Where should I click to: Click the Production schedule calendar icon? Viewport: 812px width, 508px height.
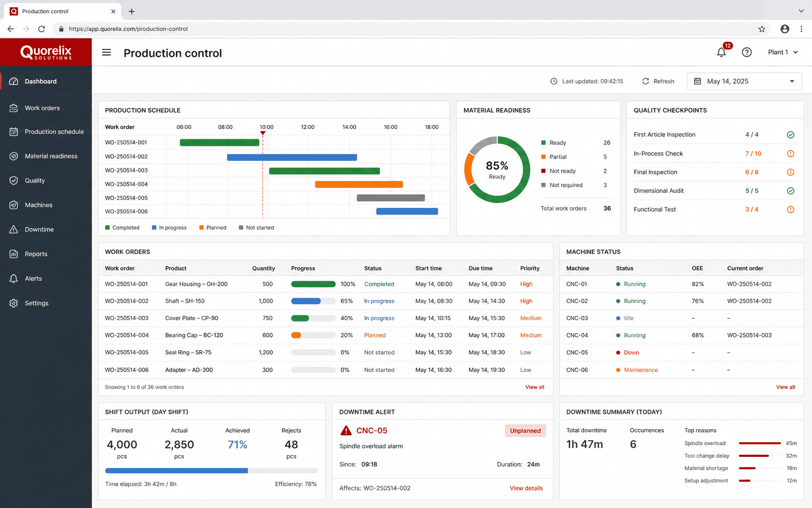tap(14, 132)
